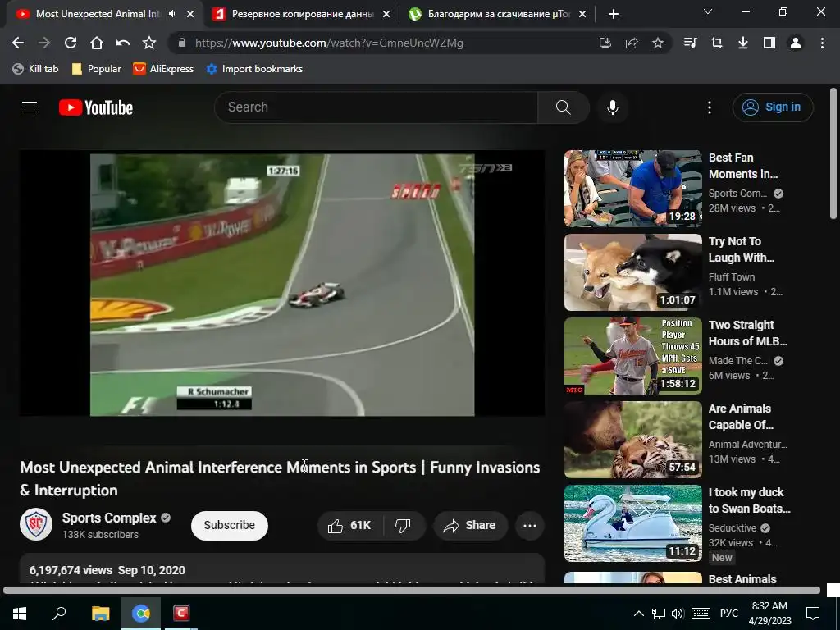Open the volume control in tray
The width and height of the screenshot is (840, 630).
tap(677, 614)
